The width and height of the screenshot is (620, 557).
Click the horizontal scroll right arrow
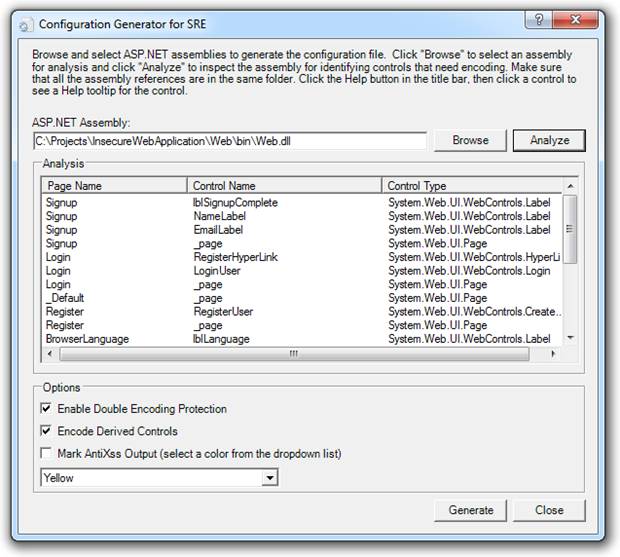pos(553,354)
